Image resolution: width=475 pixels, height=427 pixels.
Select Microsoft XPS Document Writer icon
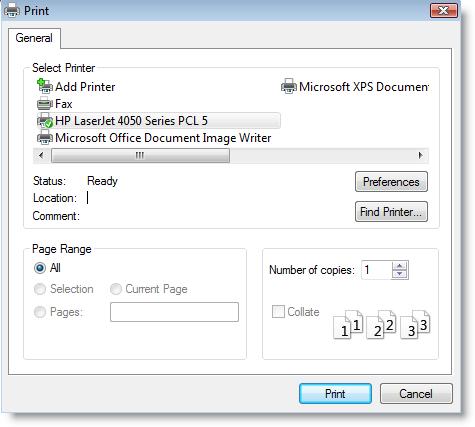tap(289, 86)
